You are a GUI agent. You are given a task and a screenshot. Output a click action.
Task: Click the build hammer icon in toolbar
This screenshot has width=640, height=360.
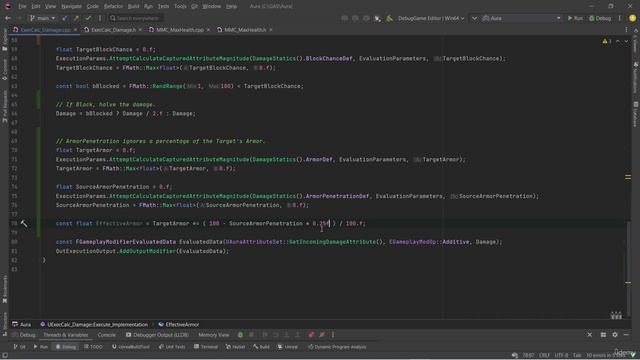(389, 18)
